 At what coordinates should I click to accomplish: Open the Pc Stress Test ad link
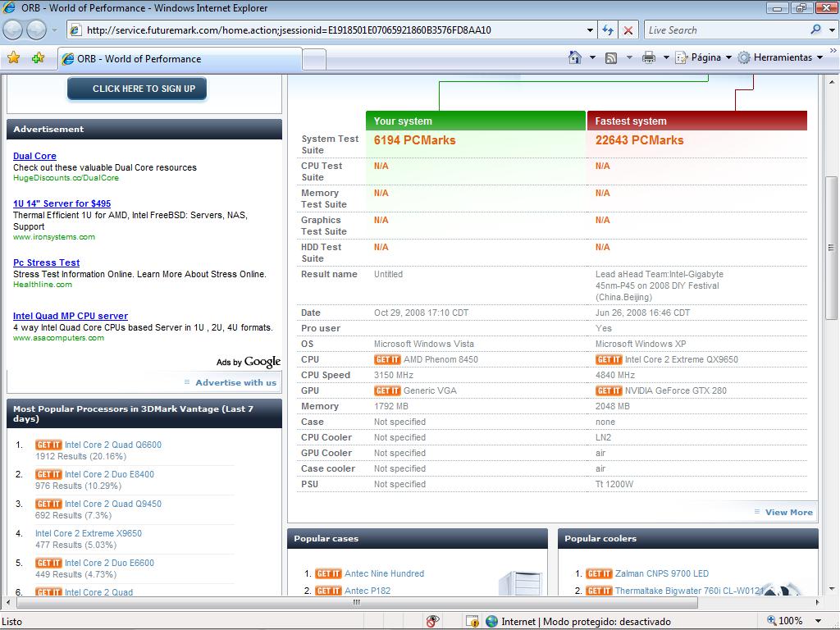47,262
